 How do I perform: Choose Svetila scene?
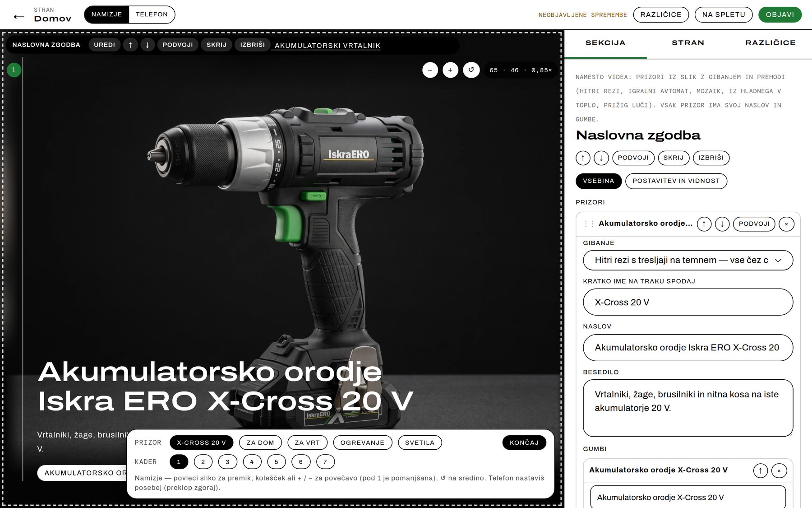[420, 443]
